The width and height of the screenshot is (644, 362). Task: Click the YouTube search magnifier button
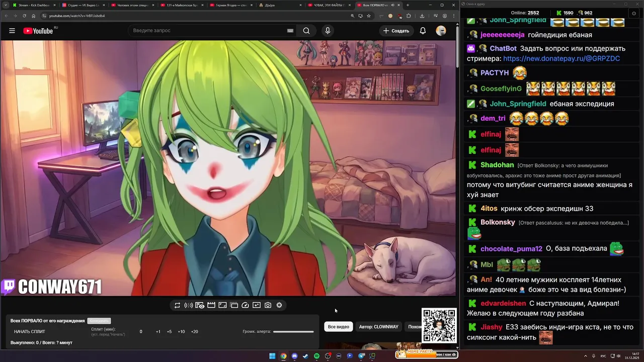click(306, 31)
